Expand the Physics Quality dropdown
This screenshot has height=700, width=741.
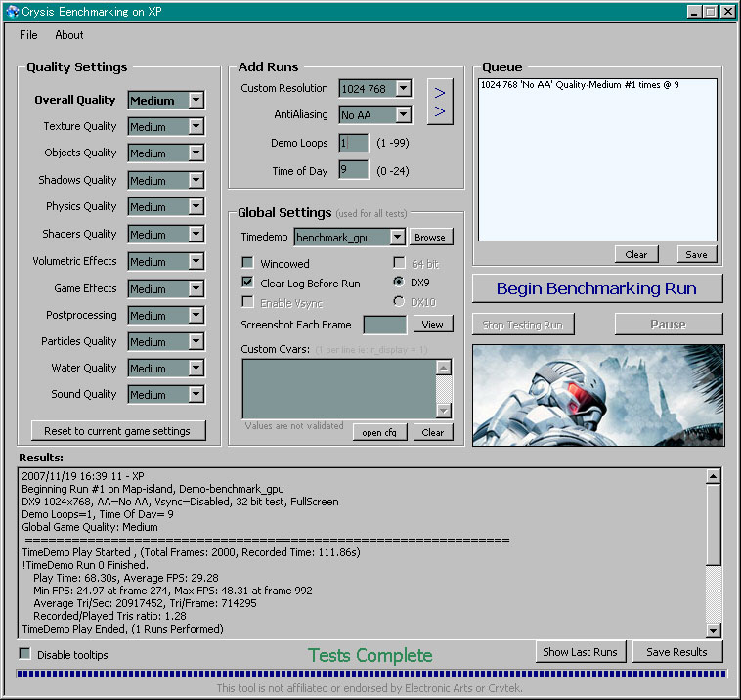(196, 206)
